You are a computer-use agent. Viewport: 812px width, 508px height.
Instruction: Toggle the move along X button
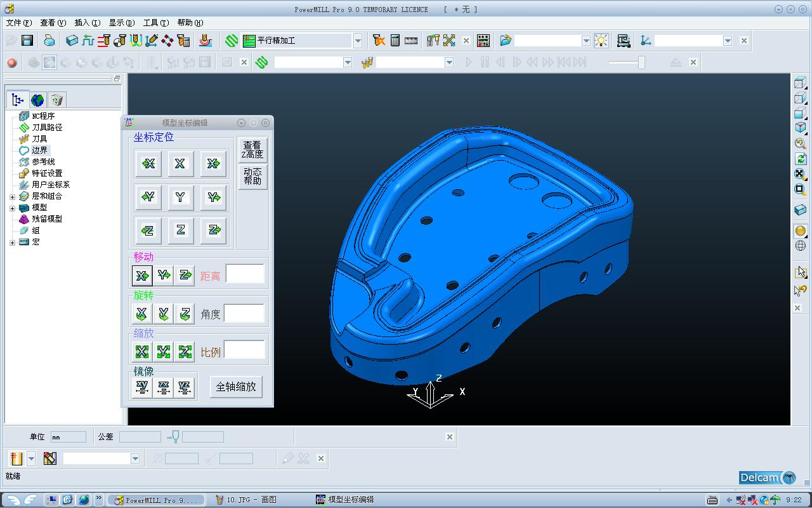click(x=142, y=275)
